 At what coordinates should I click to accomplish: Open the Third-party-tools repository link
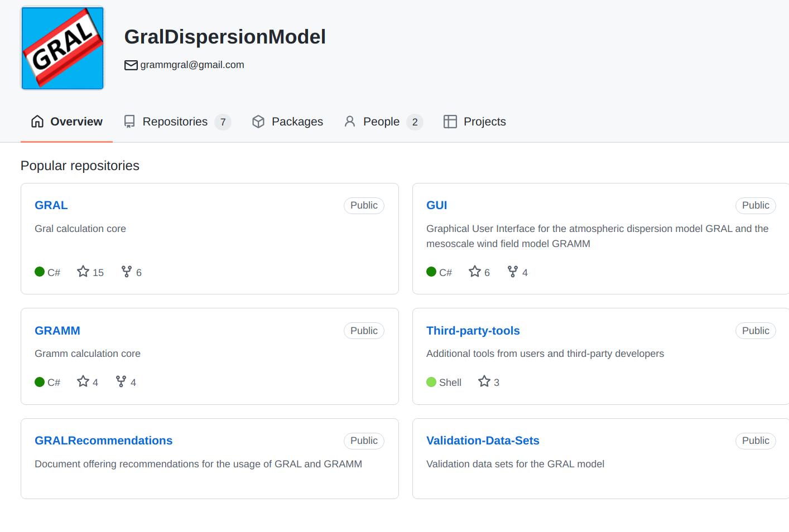pyautogui.click(x=473, y=331)
